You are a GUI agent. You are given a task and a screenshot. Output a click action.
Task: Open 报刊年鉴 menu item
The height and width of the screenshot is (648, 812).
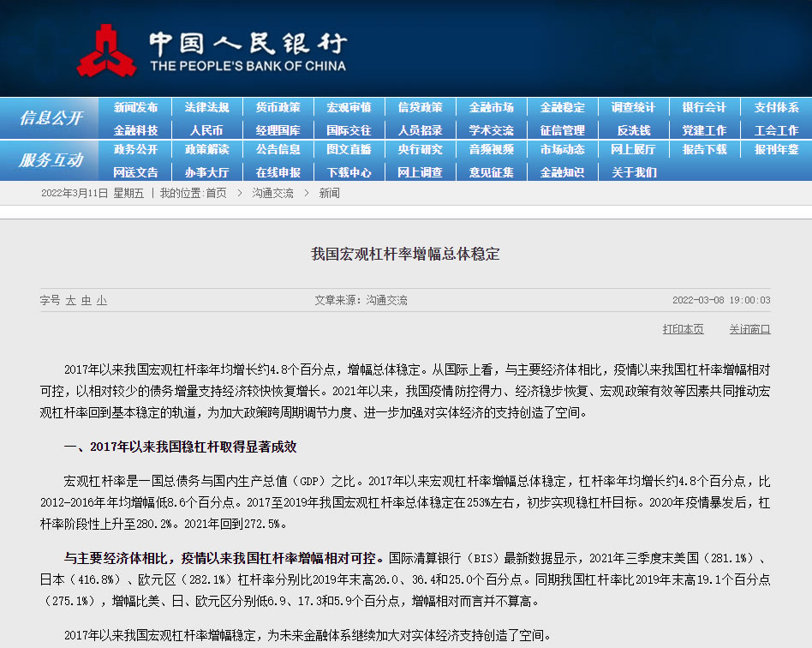point(776,150)
